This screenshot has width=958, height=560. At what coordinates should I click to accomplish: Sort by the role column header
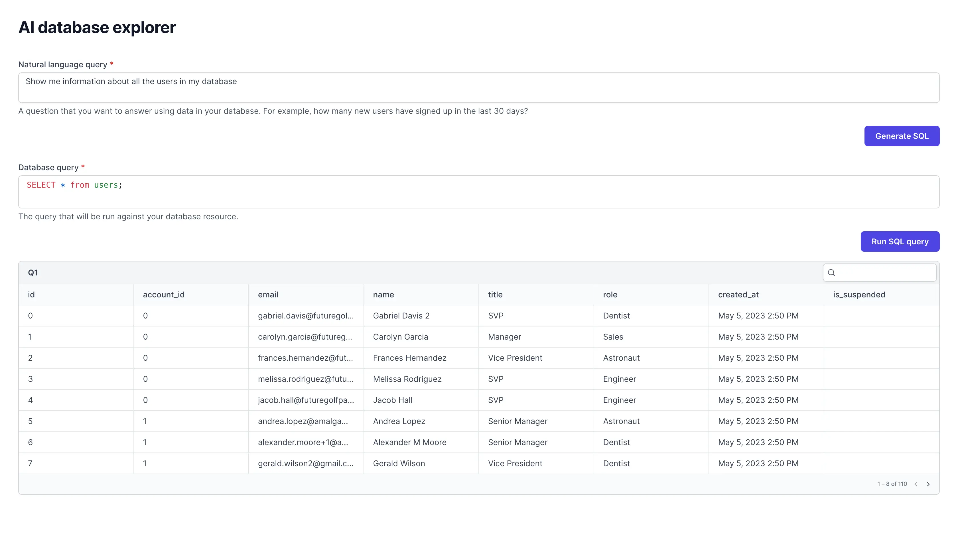click(x=651, y=295)
